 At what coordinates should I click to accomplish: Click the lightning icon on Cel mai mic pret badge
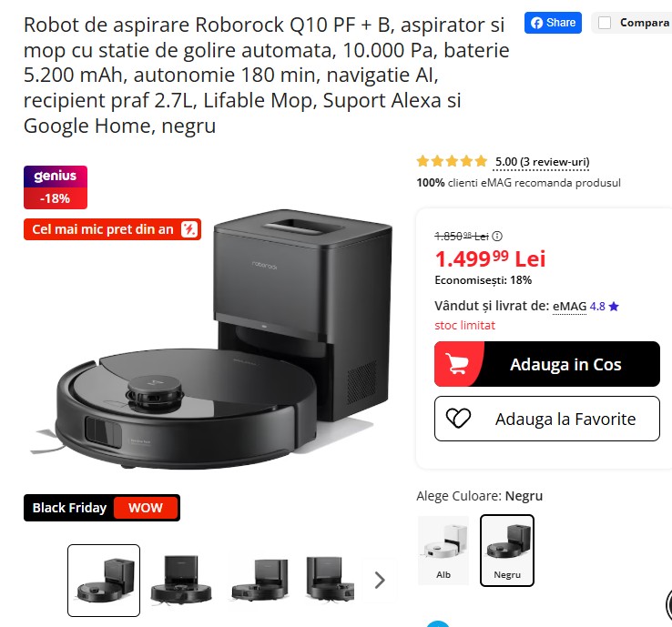(189, 229)
